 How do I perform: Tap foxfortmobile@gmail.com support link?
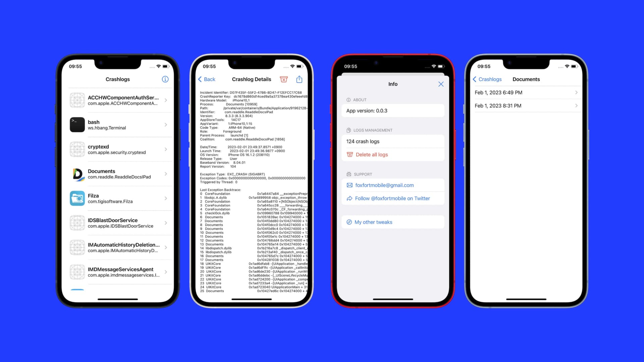pos(384,185)
